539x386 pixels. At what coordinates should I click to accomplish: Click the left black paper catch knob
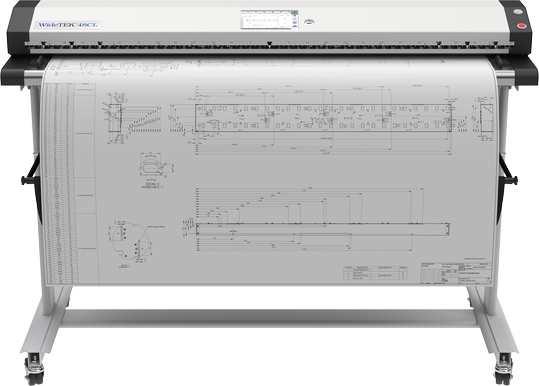tap(24, 180)
